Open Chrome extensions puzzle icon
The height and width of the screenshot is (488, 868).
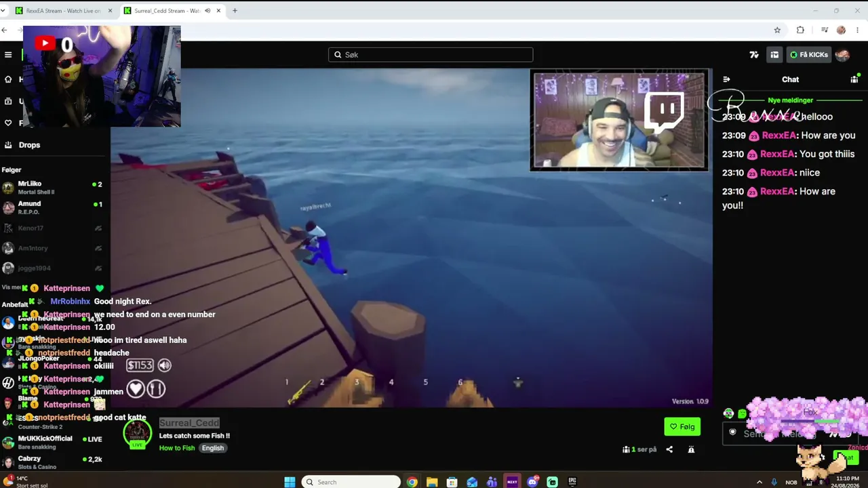tap(800, 30)
